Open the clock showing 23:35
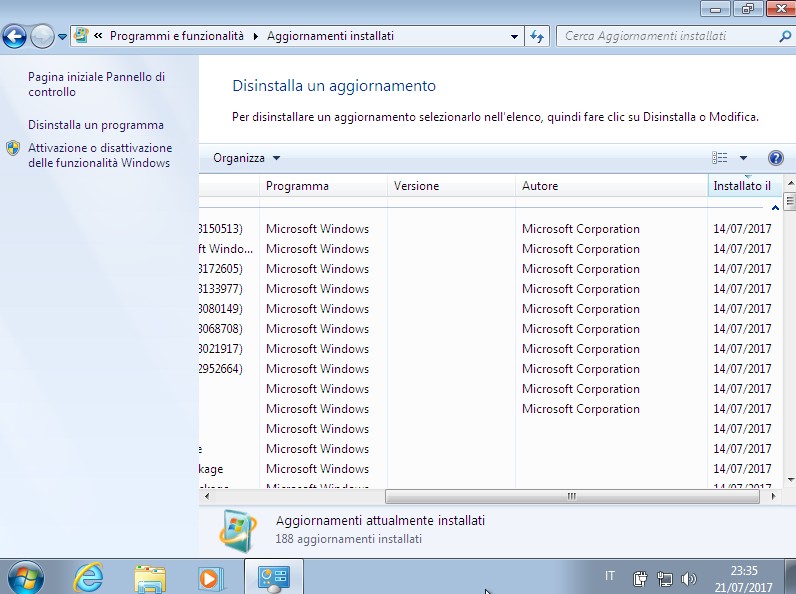796x594 pixels. point(744,578)
